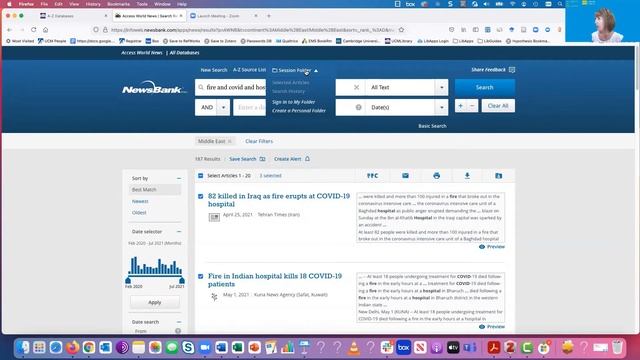Screen dimensions: 640x360
Task: Open Firefox from the dock
Action: click(73, 347)
